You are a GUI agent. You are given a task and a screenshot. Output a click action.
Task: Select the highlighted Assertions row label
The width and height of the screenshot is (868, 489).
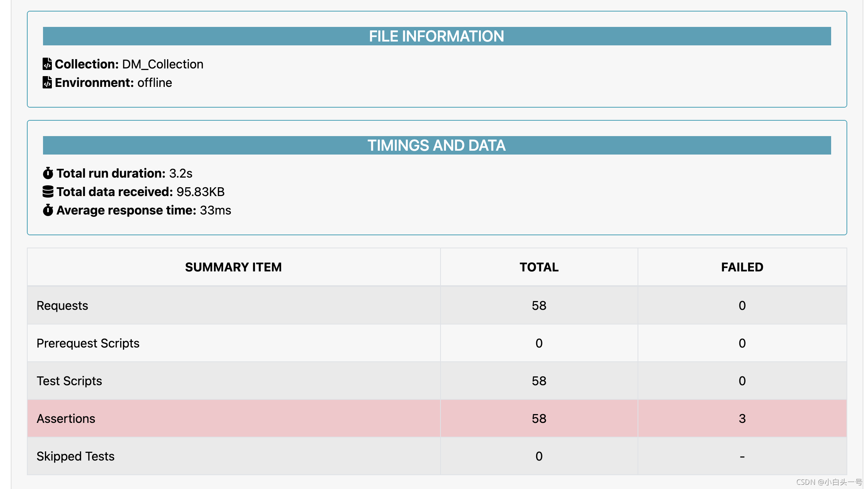(x=66, y=418)
